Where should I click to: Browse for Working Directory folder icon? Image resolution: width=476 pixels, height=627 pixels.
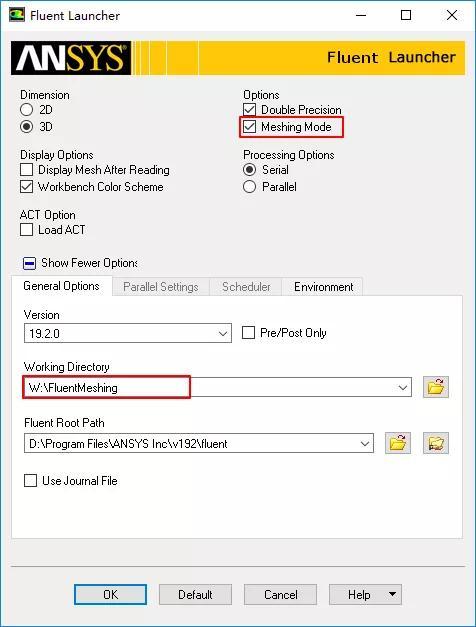tap(436, 387)
